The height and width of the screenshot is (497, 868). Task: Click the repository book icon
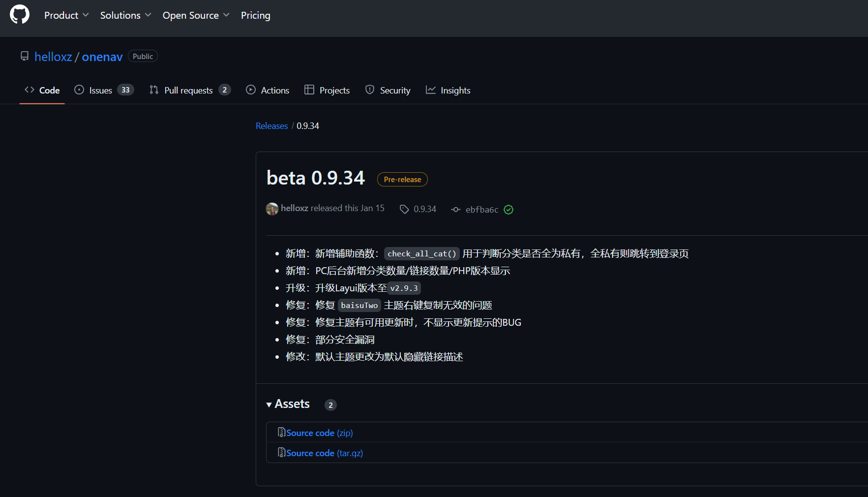pyautogui.click(x=25, y=57)
